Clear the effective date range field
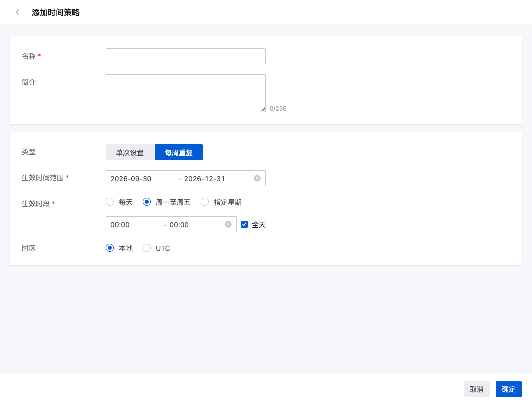The image size is (532, 405). coord(257,178)
